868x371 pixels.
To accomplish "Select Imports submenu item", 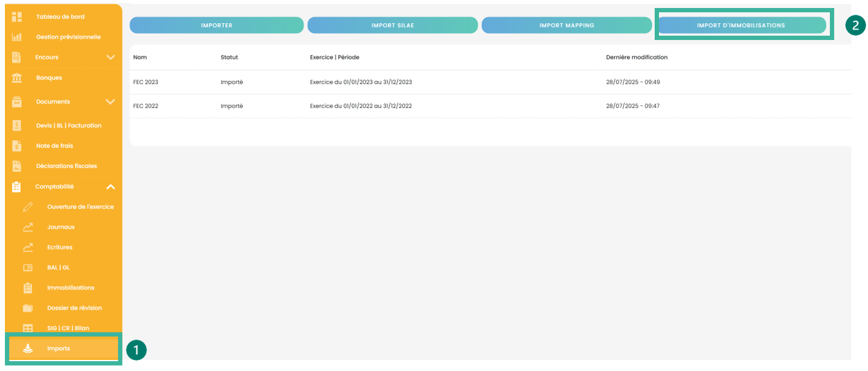I will pyautogui.click(x=58, y=349).
